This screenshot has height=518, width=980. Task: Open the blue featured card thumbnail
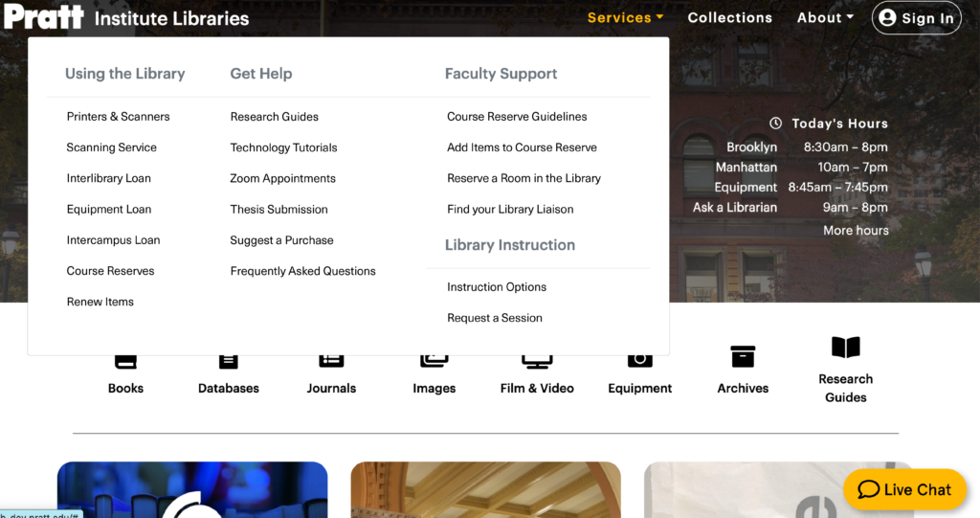tap(192, 490)
